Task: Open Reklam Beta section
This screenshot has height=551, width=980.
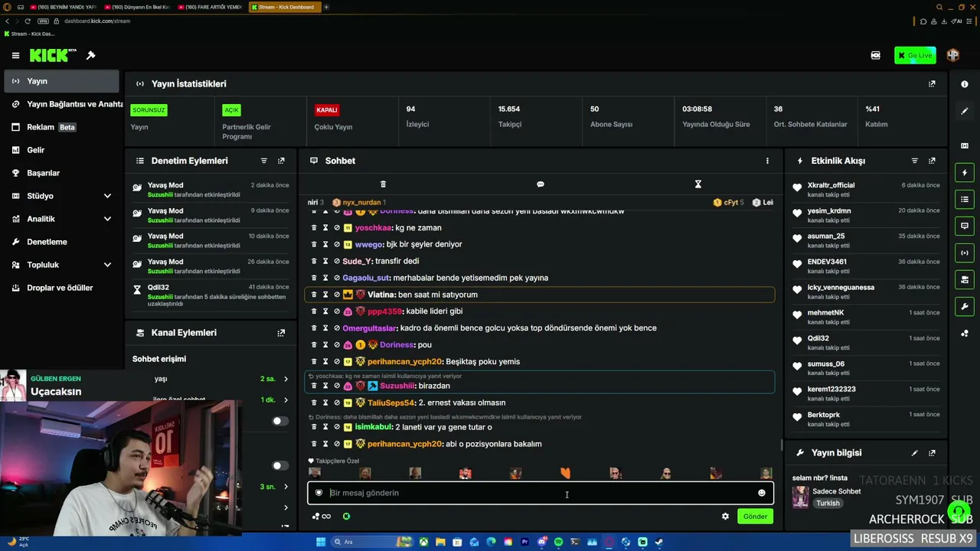Action: tap(61, 127)
